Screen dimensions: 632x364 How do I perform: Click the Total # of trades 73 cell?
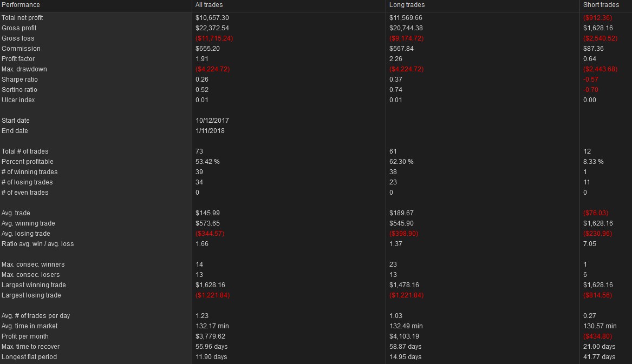pyautogui.click(x=199, y=151)
